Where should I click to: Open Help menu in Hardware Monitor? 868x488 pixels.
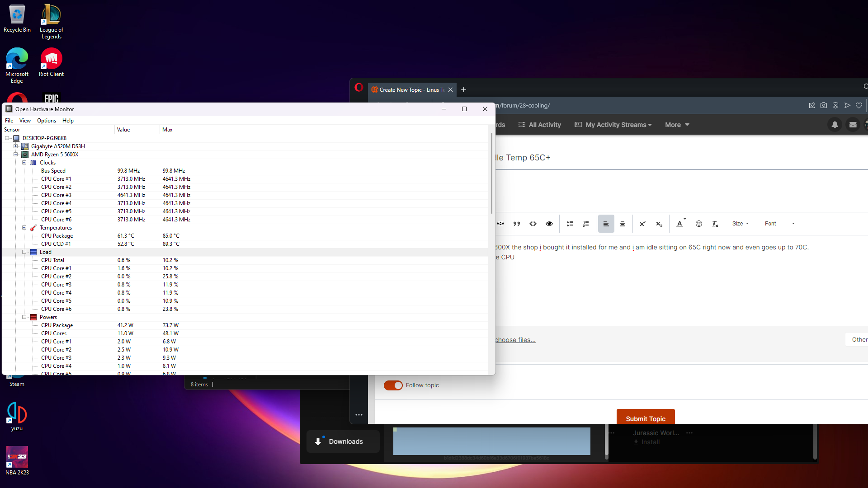(68, 121)
